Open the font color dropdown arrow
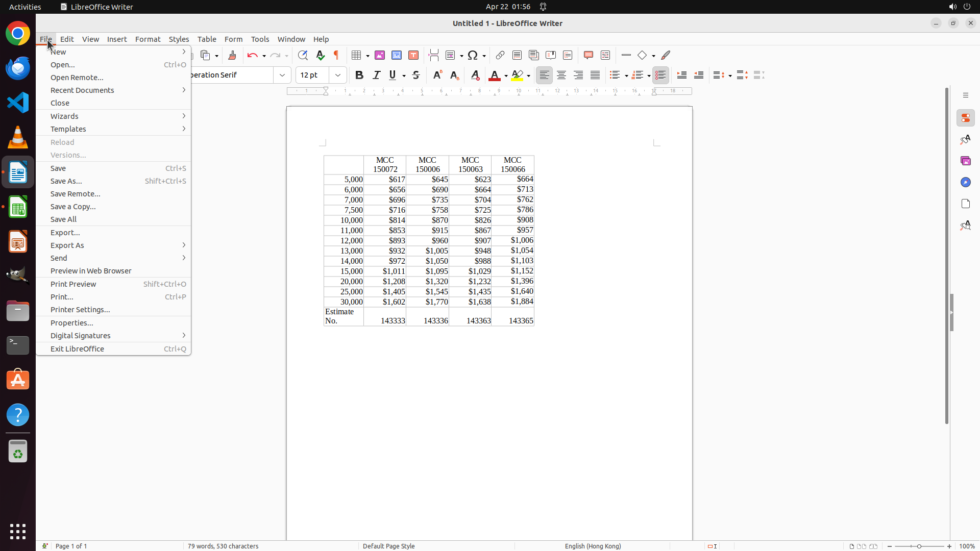980x551 pixels. (506, 76)
